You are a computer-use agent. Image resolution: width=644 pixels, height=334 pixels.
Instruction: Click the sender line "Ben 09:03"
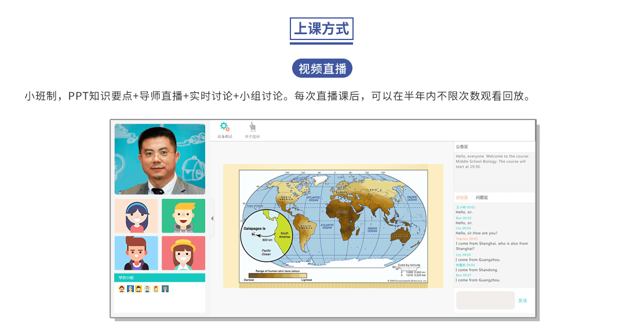[464, 218]
